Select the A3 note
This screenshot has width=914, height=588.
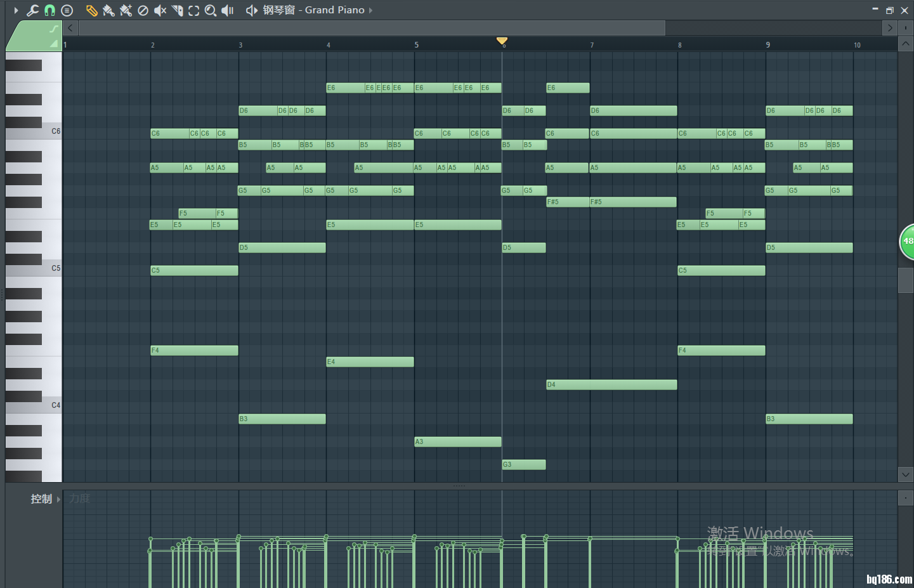458,441
